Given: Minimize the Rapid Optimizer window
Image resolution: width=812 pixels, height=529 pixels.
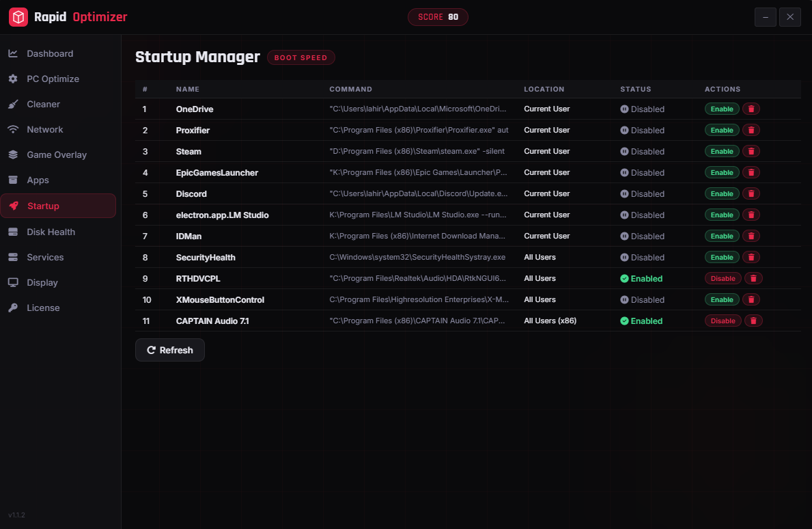Looking at the screenshot, I should pyautogui.click(x=766, y=17).
